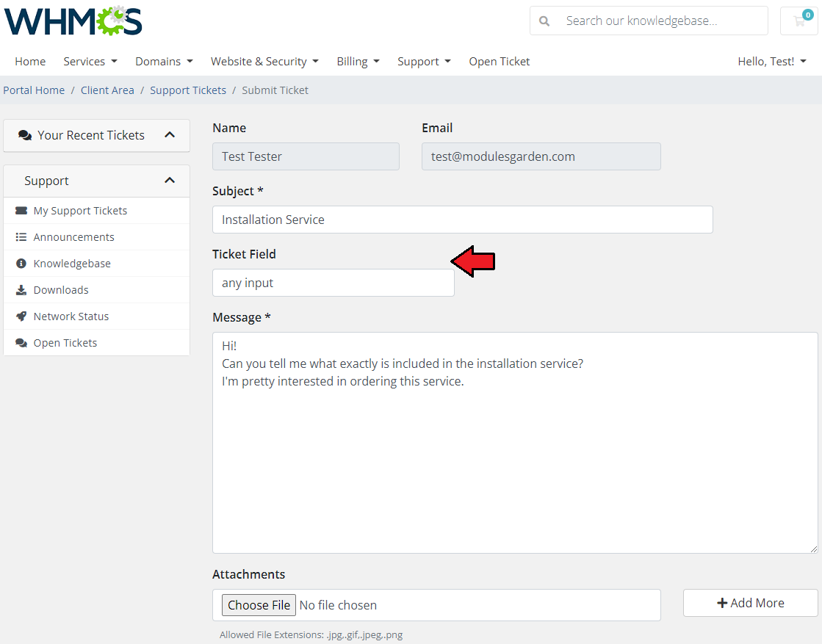The image size is (822, 644).
Task: Follow the Support Tickets breadcrumb
Action: pyautogui.click(x=188, y=90)
